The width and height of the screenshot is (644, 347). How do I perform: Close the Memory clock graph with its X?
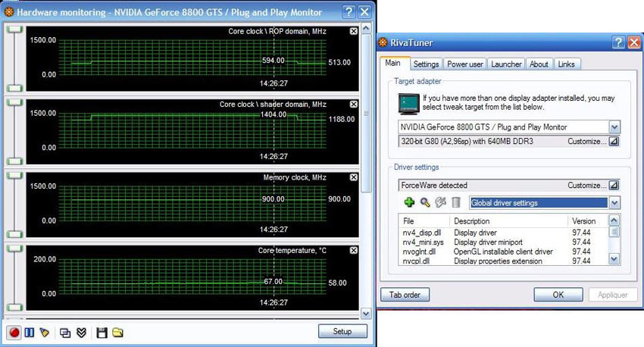click(x=354, y=177)
